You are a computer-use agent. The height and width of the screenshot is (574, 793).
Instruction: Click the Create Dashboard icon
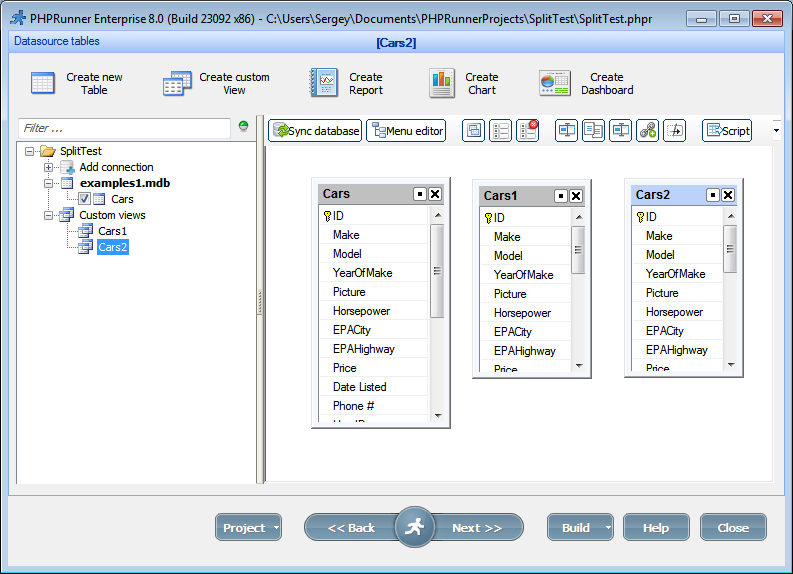pyautogui.click(x=555, y=83)
